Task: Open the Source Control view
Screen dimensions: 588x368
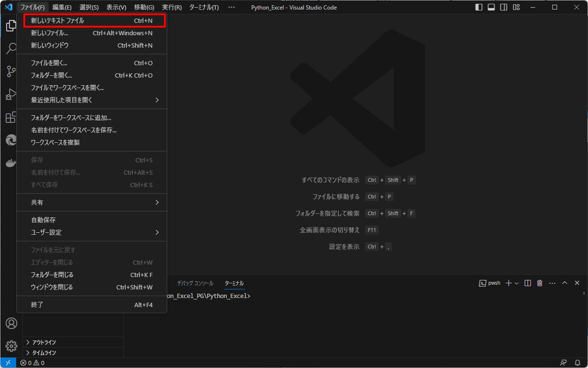Action: coord(11,71)
